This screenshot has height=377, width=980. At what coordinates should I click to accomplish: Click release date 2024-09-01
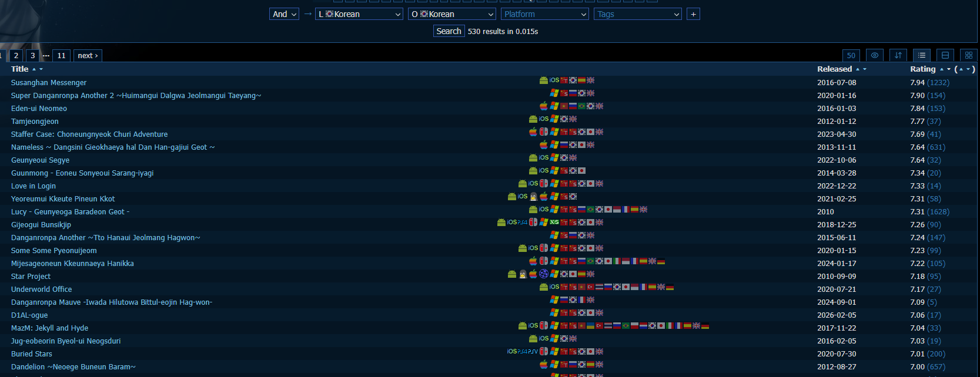(837, 302)
